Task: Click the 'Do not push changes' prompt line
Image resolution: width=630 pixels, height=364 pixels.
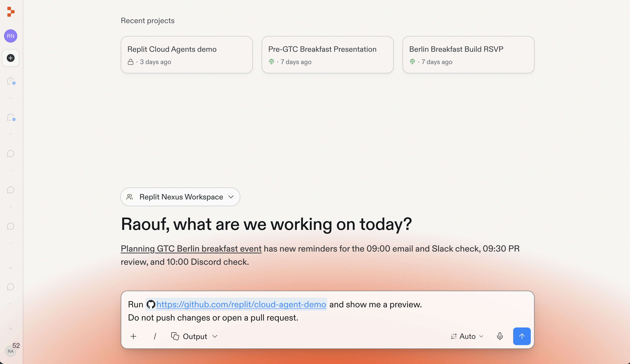Action: 213,318
